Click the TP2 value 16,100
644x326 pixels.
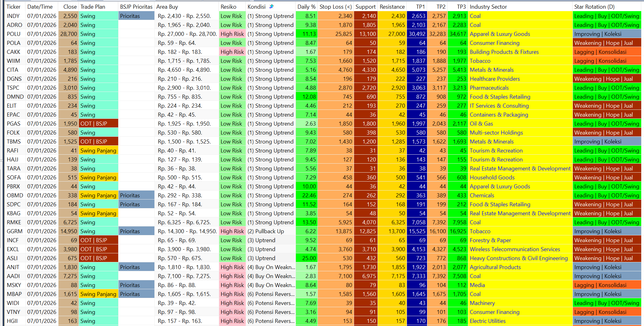(x=438, y=231)
